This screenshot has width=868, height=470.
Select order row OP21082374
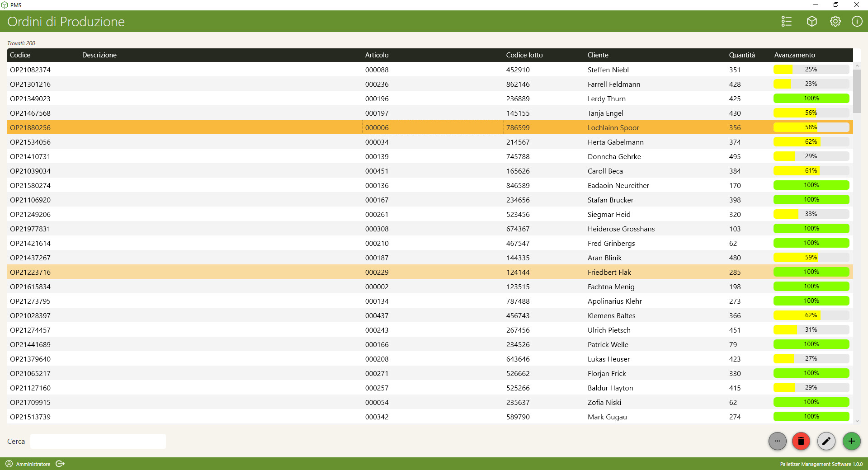coord(30,70)
